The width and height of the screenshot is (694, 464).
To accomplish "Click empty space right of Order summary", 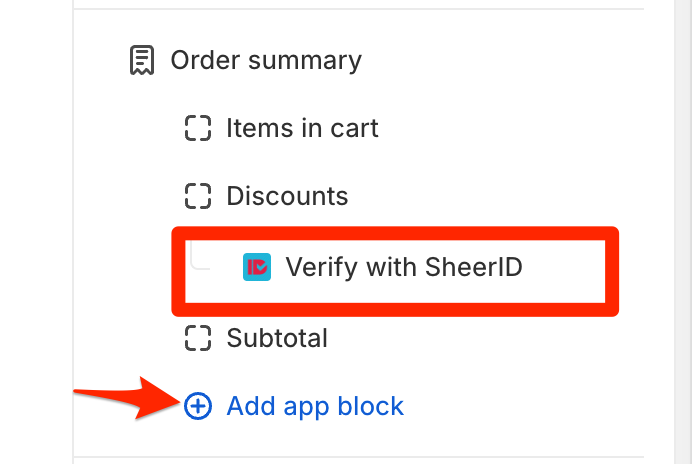I will point(500,61).
